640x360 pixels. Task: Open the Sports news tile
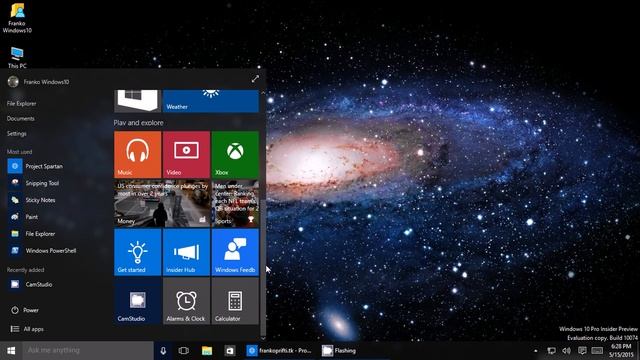tap(235, 203)
